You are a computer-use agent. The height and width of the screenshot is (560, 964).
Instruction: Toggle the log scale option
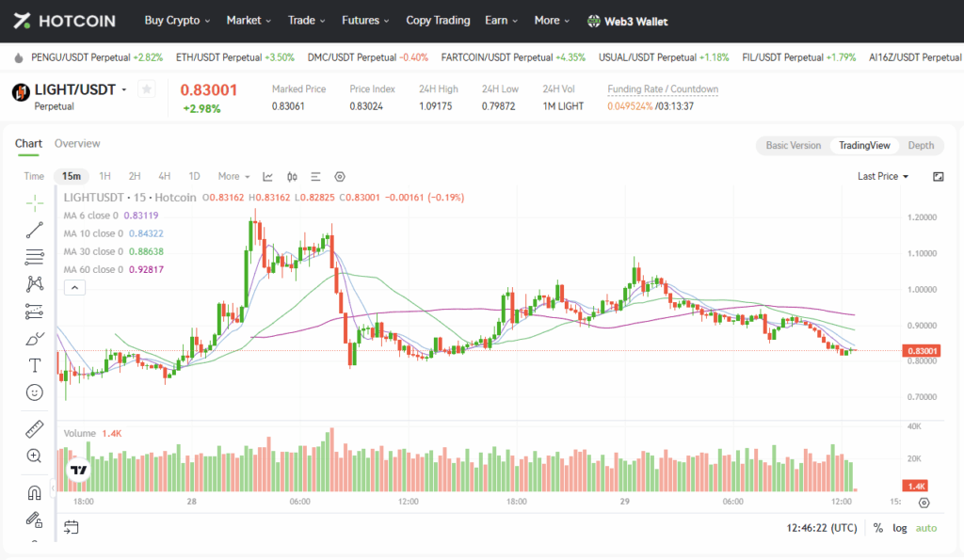pos(900,528)
